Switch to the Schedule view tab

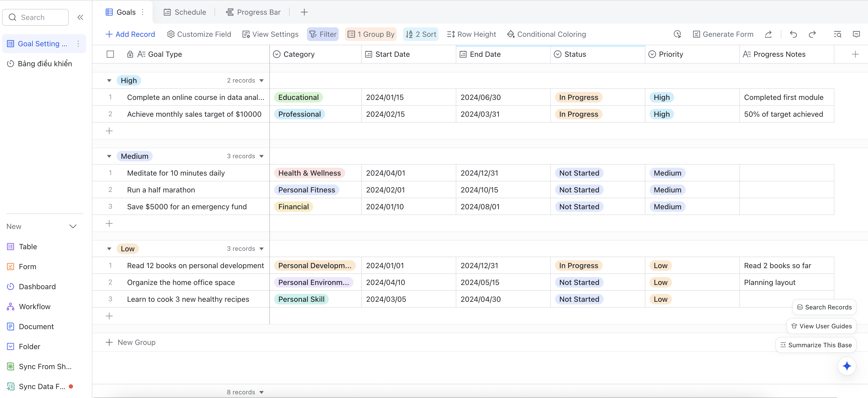coord(185,12)
